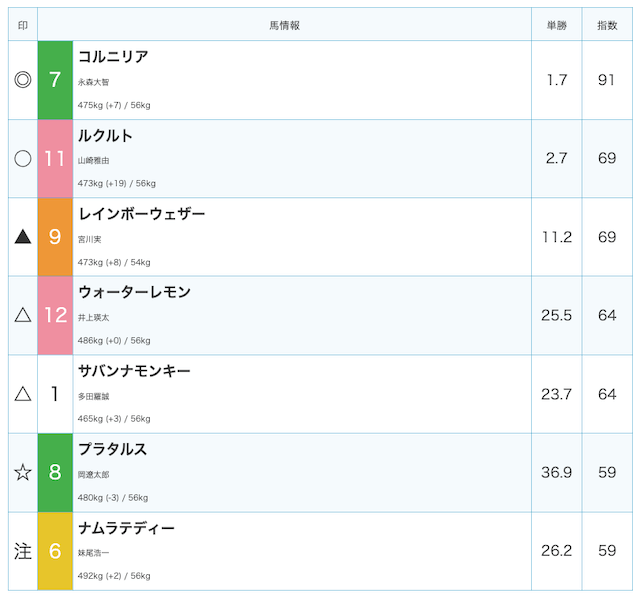Open horse name レインボーウェザー
This screenshot has width=640, height=597.
[141, 214]
